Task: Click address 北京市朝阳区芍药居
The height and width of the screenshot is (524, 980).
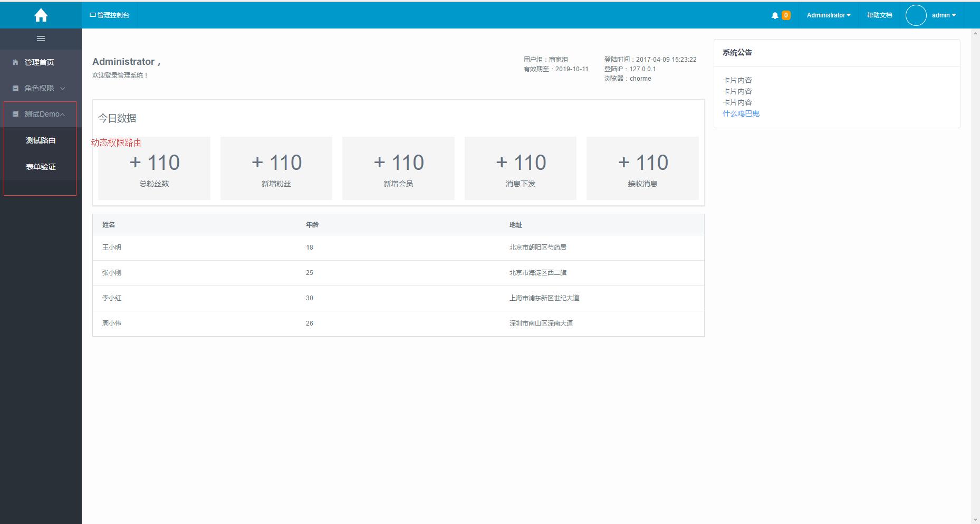Action: coord(538,247)
